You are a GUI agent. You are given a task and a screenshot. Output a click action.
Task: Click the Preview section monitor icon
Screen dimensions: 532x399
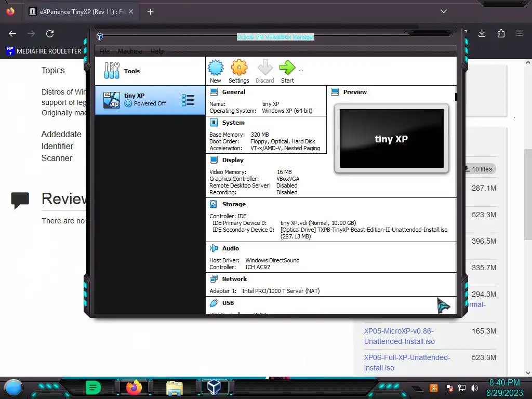tap(335, 92)
